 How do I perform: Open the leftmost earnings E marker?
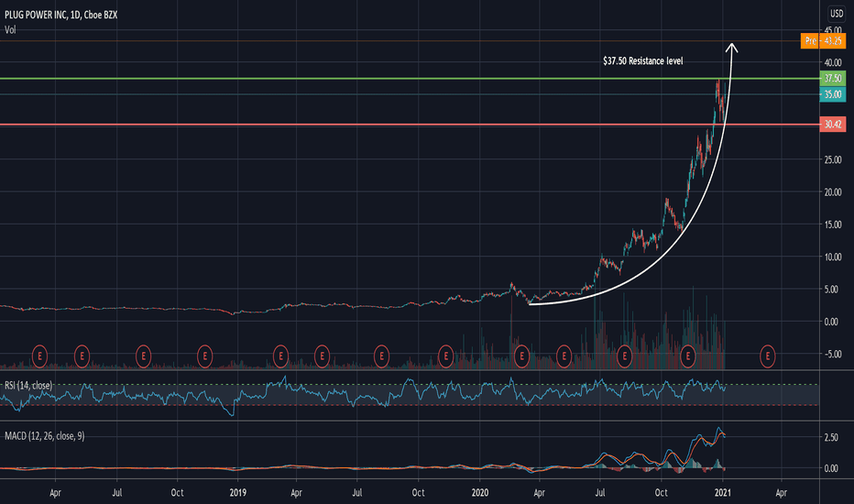point(39,356)
